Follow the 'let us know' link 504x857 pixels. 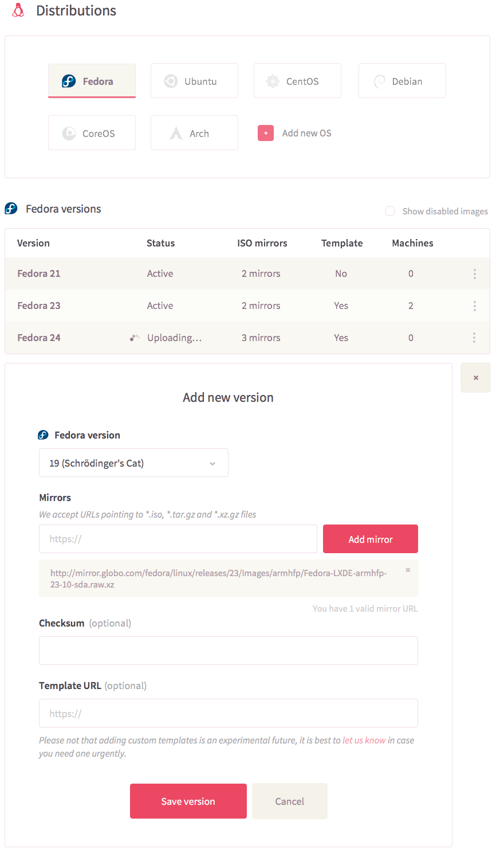click(x=364, y=740)
